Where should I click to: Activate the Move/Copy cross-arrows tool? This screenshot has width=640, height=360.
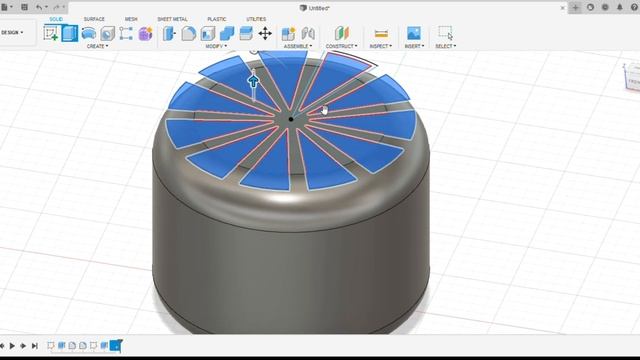click(265, 33)
